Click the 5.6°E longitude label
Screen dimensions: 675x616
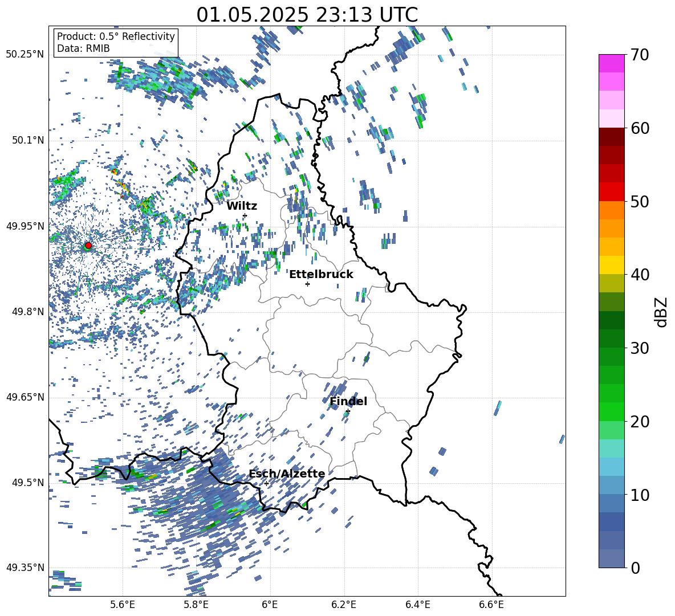click(123, 605)
